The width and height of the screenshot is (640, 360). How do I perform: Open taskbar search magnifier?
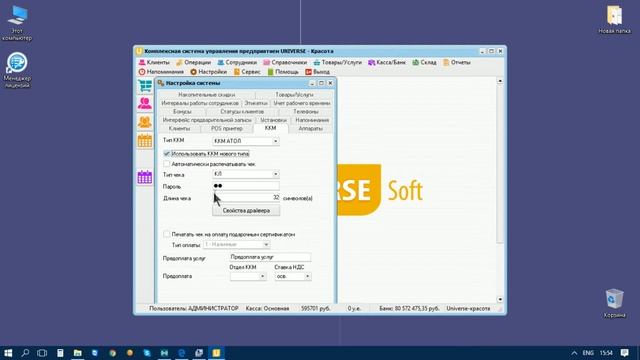point(25,353)
